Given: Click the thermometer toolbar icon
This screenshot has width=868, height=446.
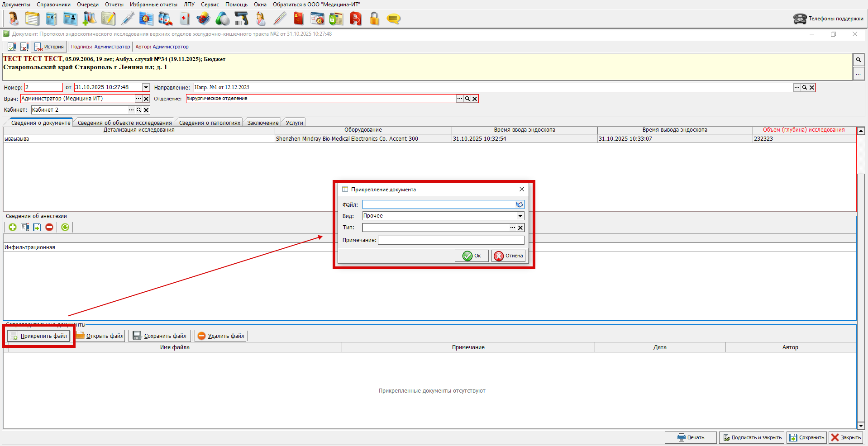Looking at the screenshot, I should [x=280, y=19].
